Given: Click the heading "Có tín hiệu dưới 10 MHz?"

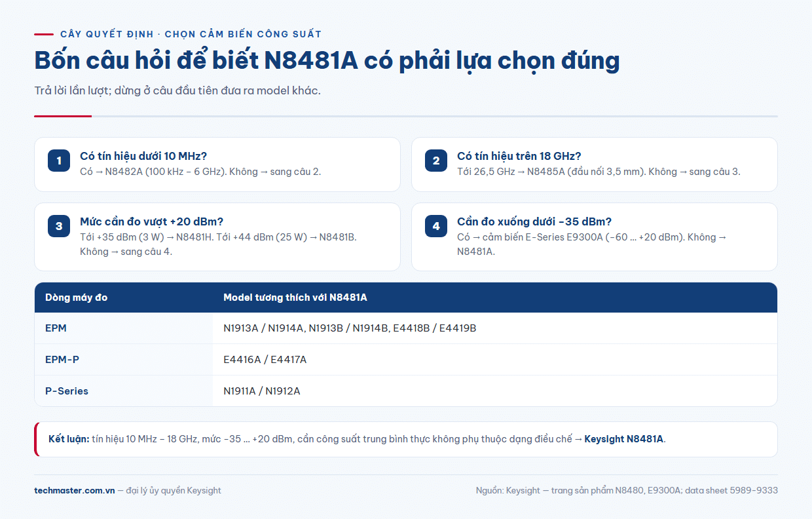Looking at the screenshot, I should pyautogui.click(x=143, y=156).
